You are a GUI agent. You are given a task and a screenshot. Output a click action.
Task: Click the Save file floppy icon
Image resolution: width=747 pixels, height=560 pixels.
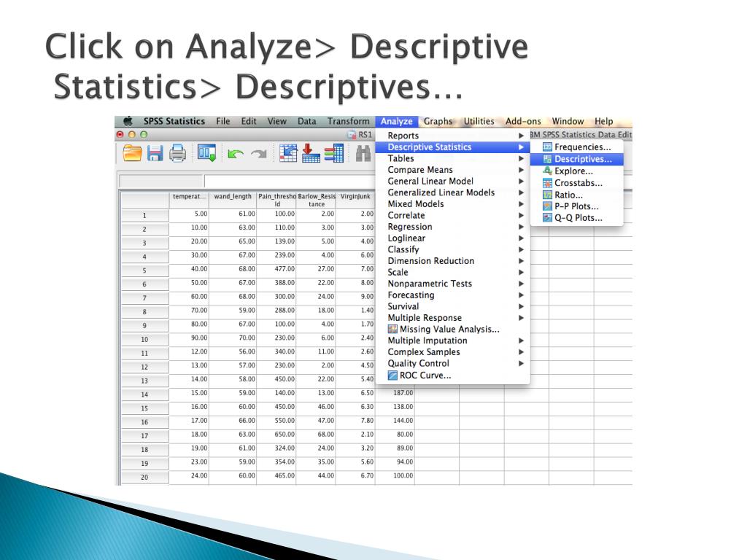pos(155,153)
